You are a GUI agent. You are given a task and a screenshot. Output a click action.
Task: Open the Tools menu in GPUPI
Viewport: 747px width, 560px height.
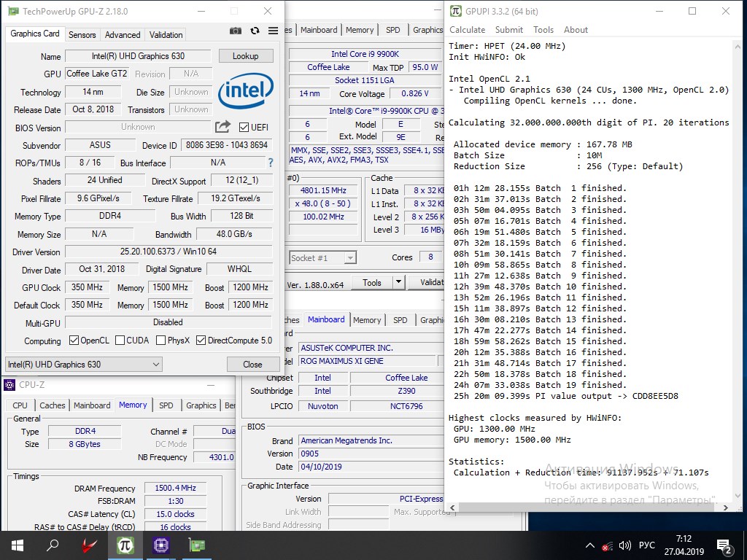click(x=543, y=29)
